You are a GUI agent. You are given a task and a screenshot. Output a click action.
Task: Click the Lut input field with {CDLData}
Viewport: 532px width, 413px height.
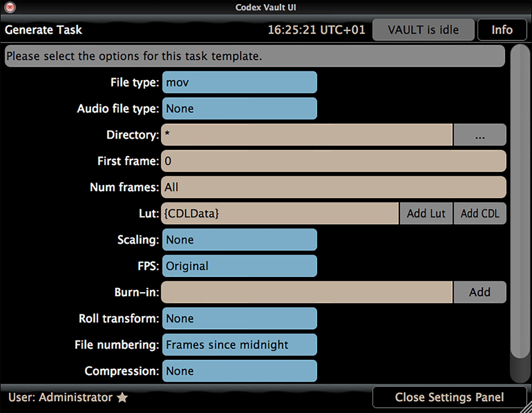click(x=280, y=213)
